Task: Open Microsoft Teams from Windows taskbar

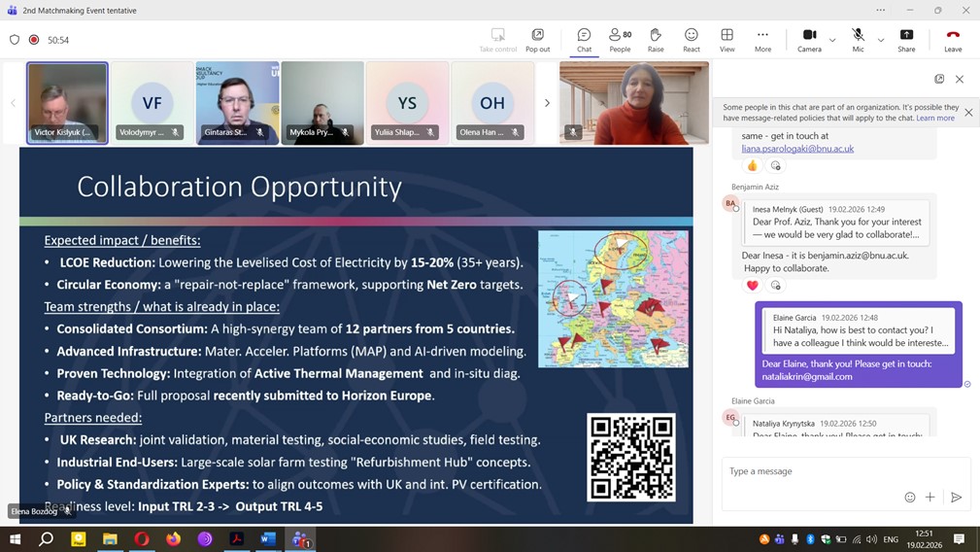Action: (x=300, y=538)
